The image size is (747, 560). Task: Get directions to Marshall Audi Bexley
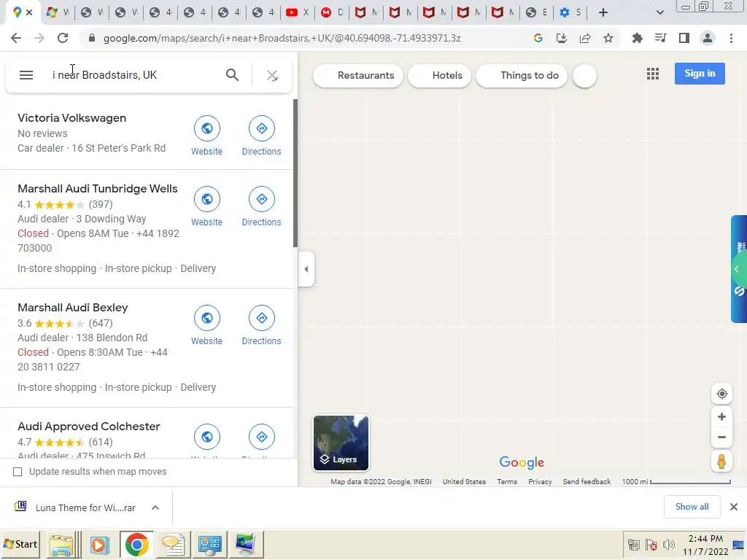[262, 318]
